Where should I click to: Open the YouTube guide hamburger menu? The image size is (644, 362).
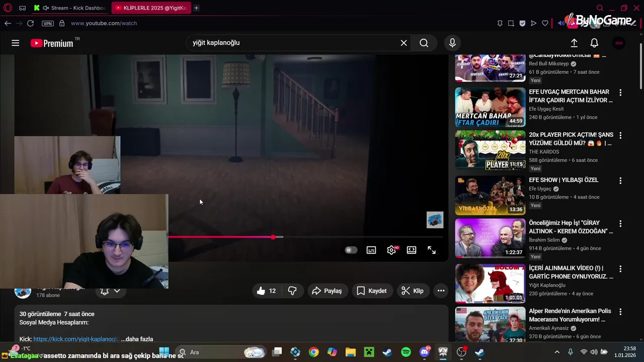click(x=16, y=43)
